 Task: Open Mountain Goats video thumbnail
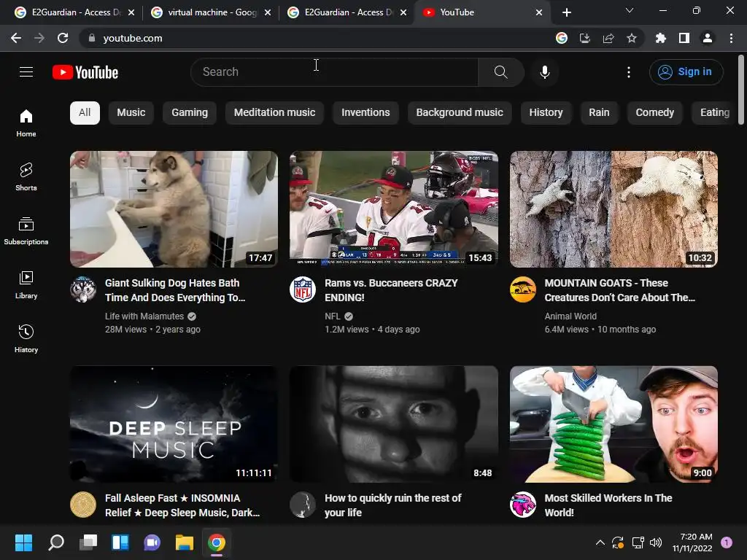(x=614, y=209)
